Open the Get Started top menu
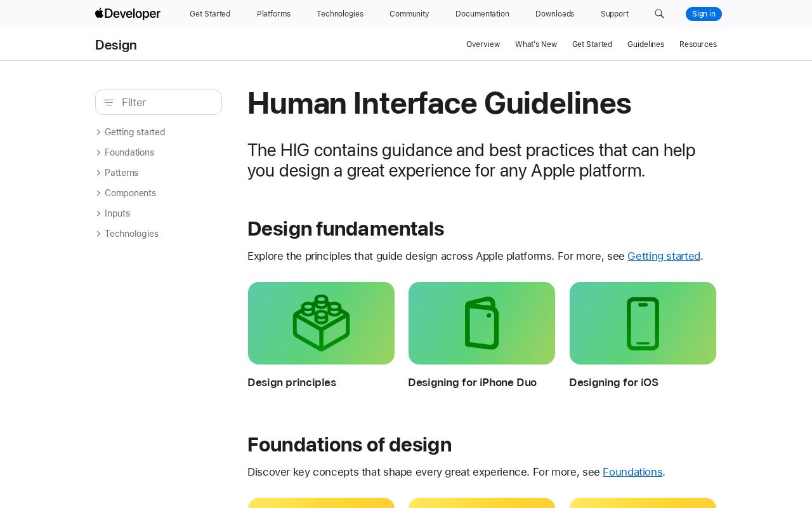This screenshot has width=812, height=508. tap(210, 14)
